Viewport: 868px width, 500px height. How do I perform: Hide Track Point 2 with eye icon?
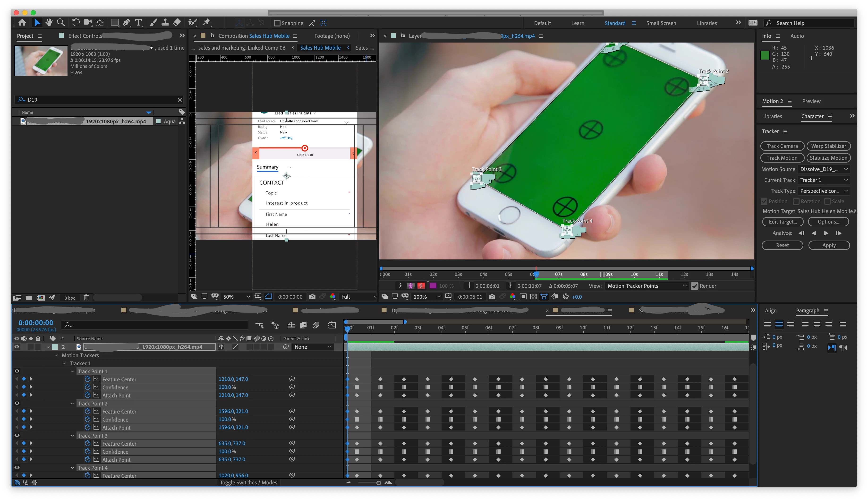17,403
